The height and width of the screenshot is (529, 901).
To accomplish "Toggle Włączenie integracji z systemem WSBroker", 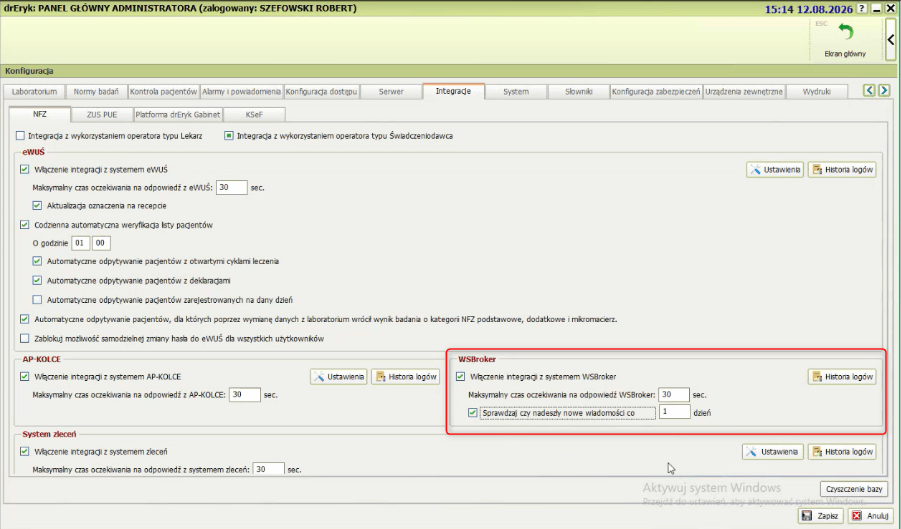I will (460, 377).
